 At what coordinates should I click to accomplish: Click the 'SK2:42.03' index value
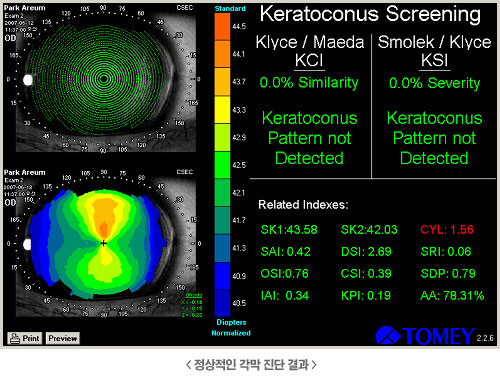click(x=369, y=230)
